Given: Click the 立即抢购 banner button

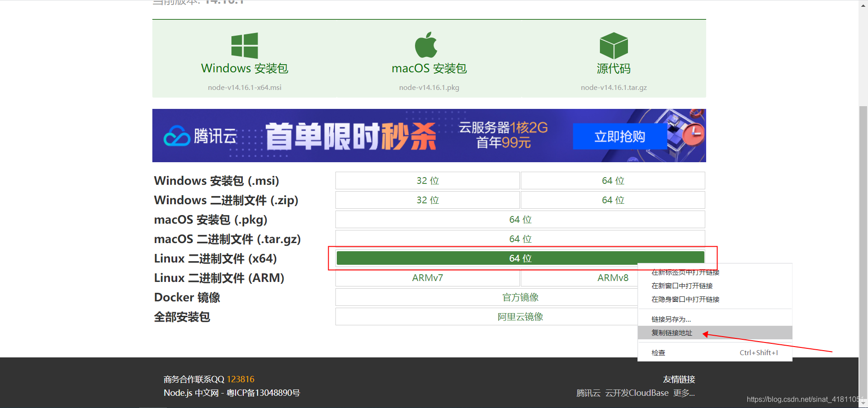Looking at the screenshot, I should 620,136.
